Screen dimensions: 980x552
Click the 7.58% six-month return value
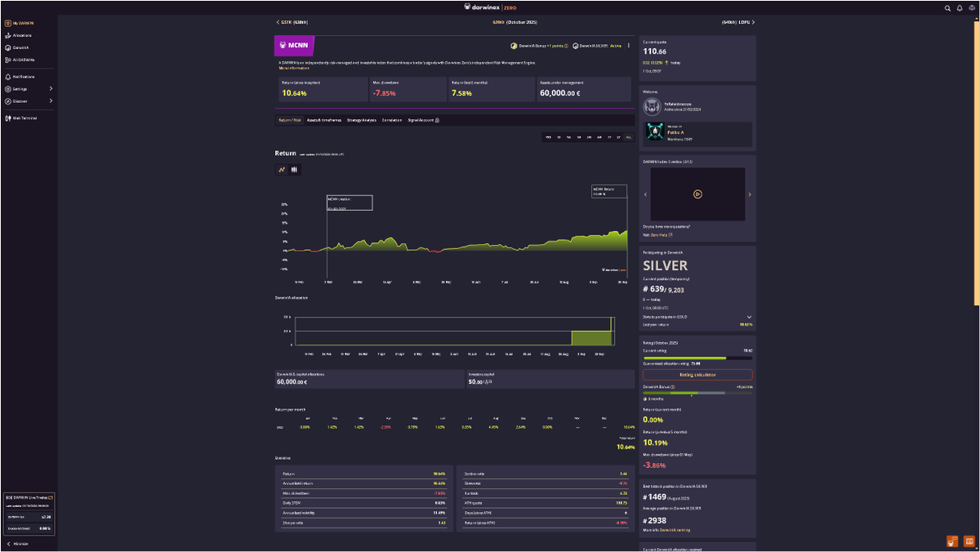[x=462, y=93]
